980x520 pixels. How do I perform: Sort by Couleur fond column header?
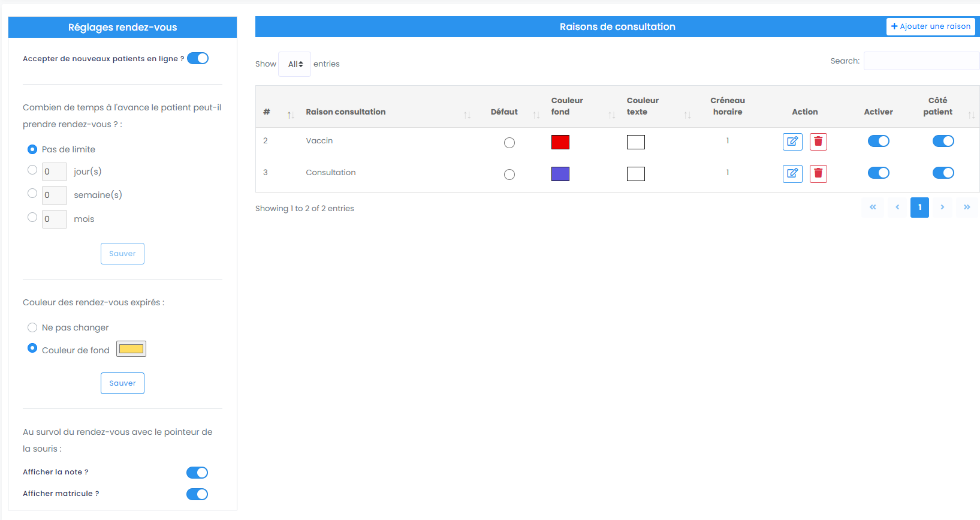pyautogui.click(x=567, y=106)
